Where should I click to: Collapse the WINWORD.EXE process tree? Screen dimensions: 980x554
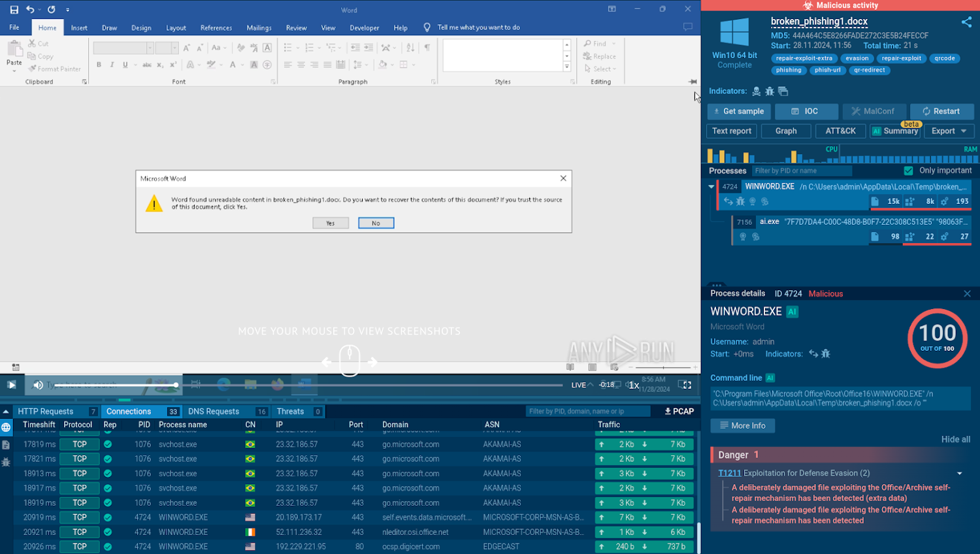[x=711, y=187]
